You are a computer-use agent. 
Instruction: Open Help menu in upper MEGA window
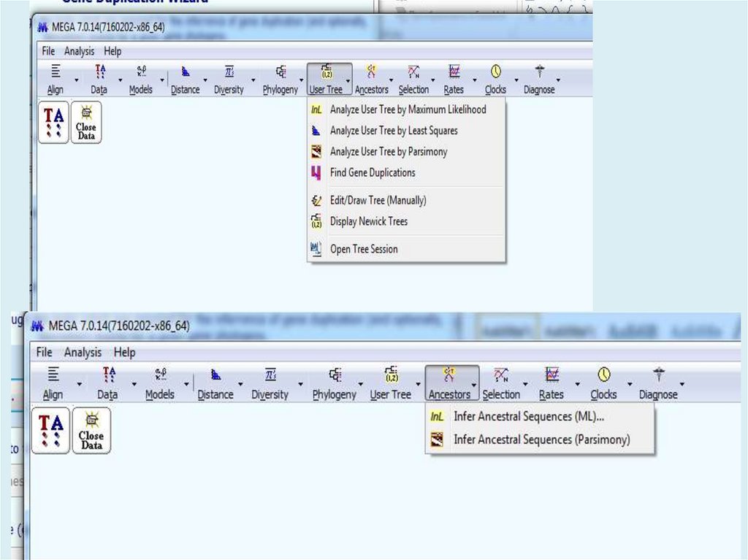[x=112, y=51]
